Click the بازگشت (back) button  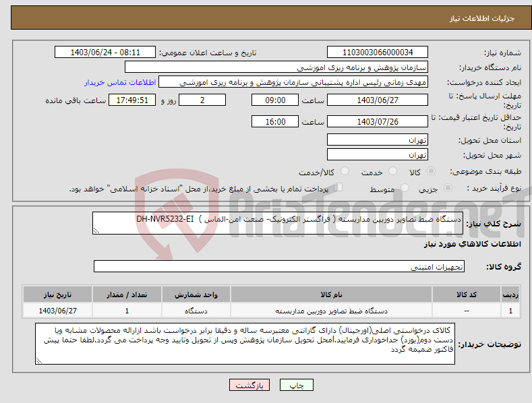(249, 385)
